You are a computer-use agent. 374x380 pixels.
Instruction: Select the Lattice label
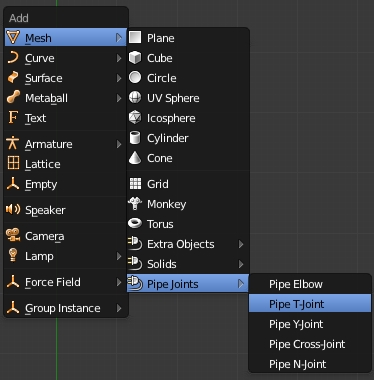coord(43,164)
